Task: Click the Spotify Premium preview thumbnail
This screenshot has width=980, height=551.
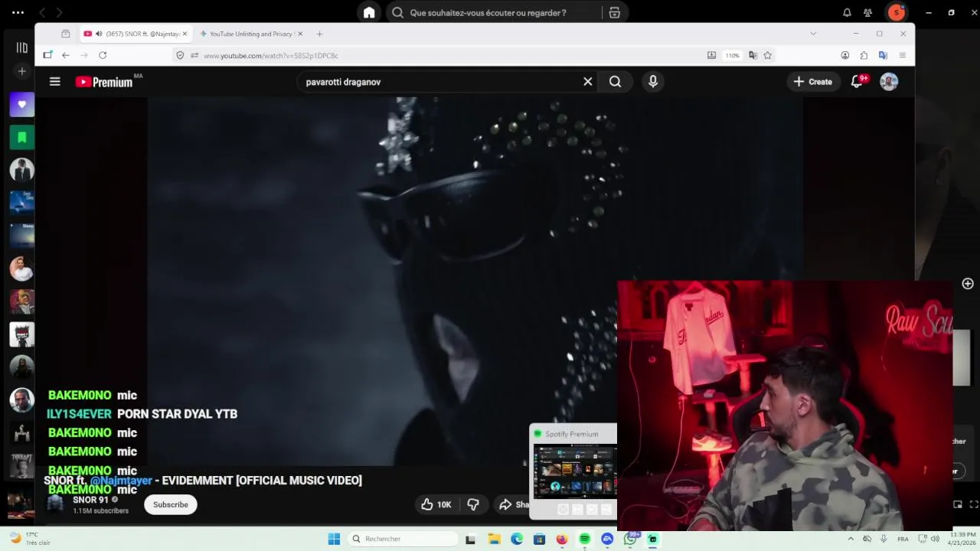Action: 575,471
